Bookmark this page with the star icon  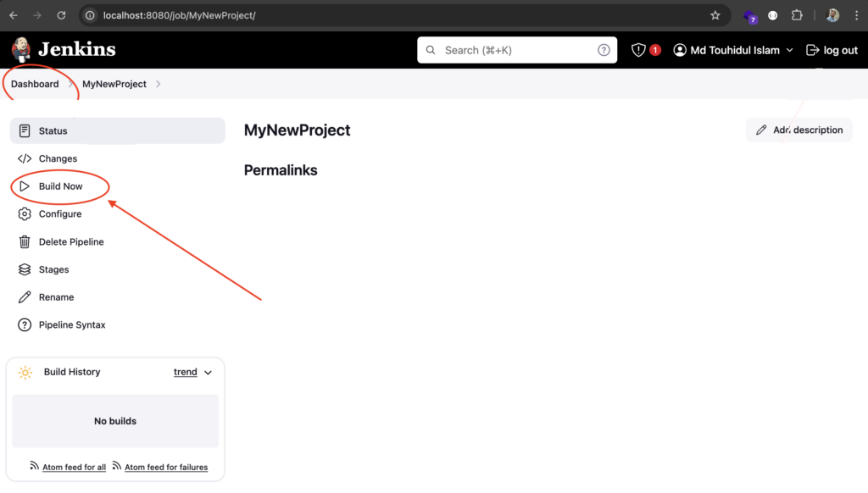click(x=715, y=15)
